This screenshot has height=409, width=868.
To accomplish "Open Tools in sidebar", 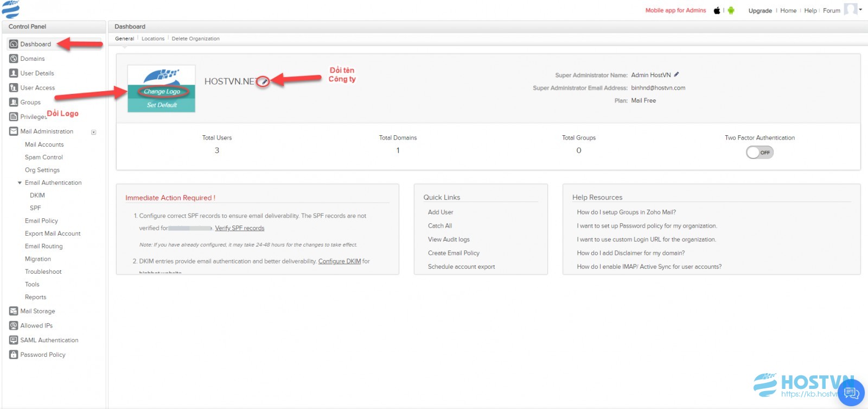I will pos(32,285).
